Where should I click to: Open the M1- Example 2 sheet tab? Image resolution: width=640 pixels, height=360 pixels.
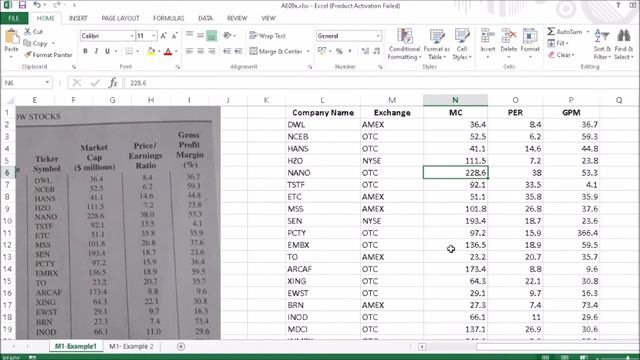pos(131,346)
